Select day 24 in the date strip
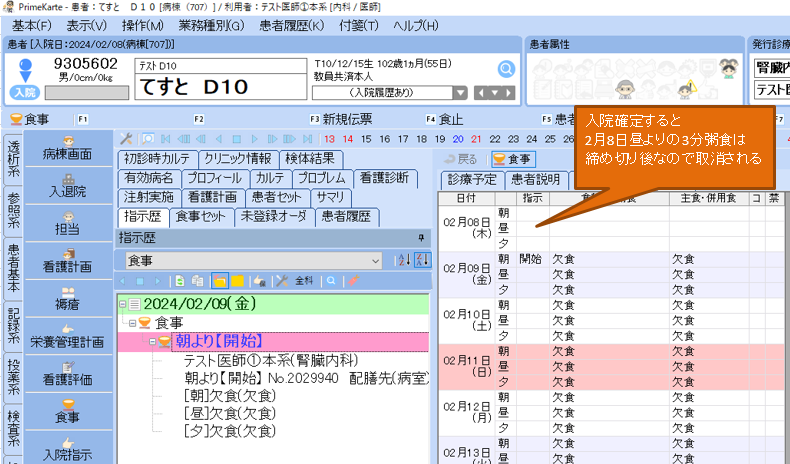Viewport: 790px width, 464px height. pos(532,139)
